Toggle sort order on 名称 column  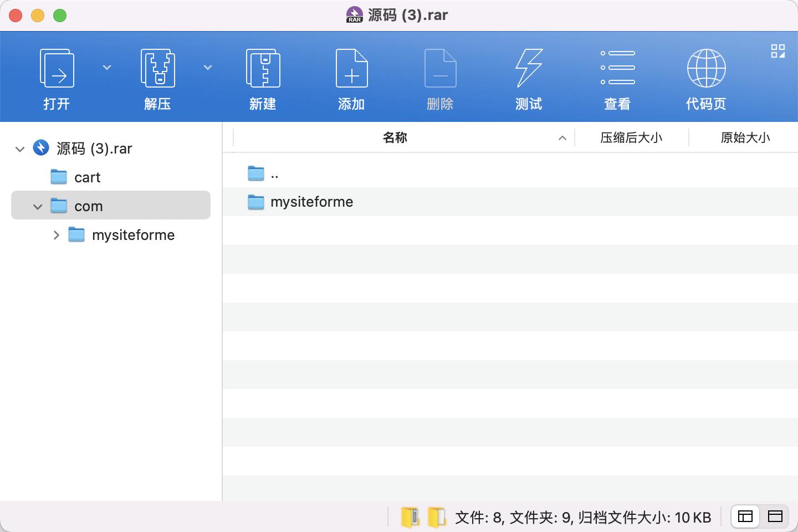396,137
